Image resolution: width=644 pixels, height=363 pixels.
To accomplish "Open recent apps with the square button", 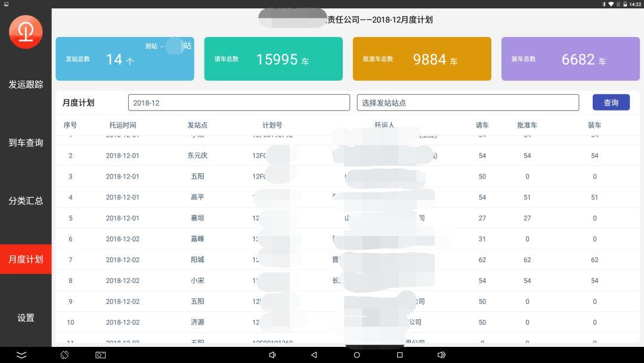I will [x=400, y=355].
